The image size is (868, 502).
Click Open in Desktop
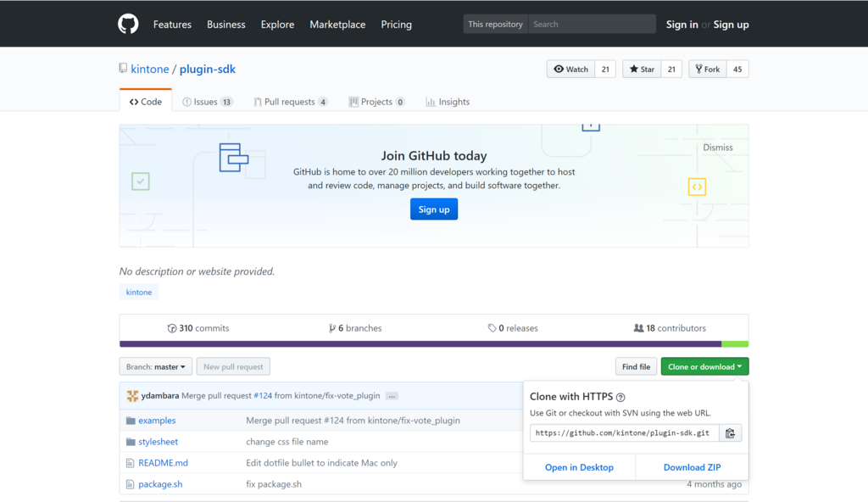[579, 467]
